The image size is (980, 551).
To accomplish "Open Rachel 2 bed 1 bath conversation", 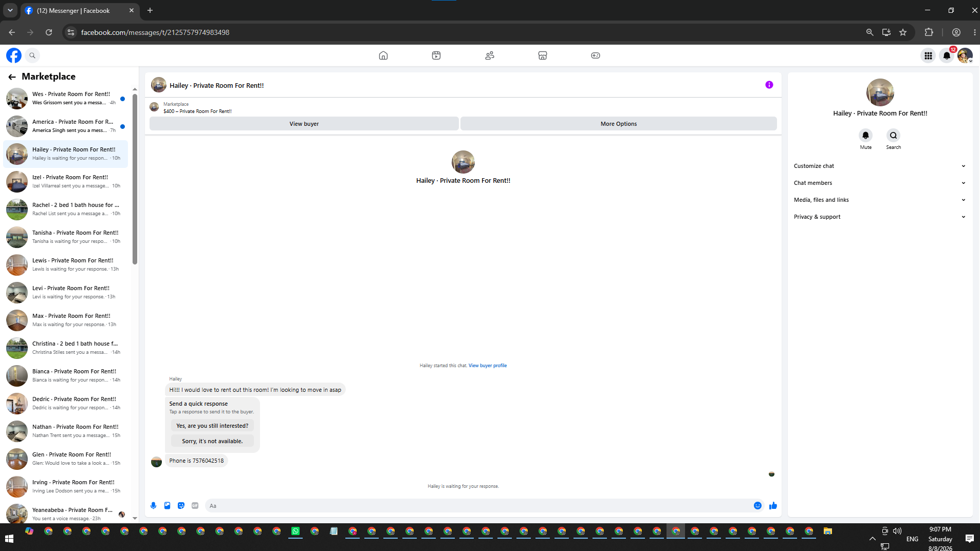I will (x=66, y=210).
